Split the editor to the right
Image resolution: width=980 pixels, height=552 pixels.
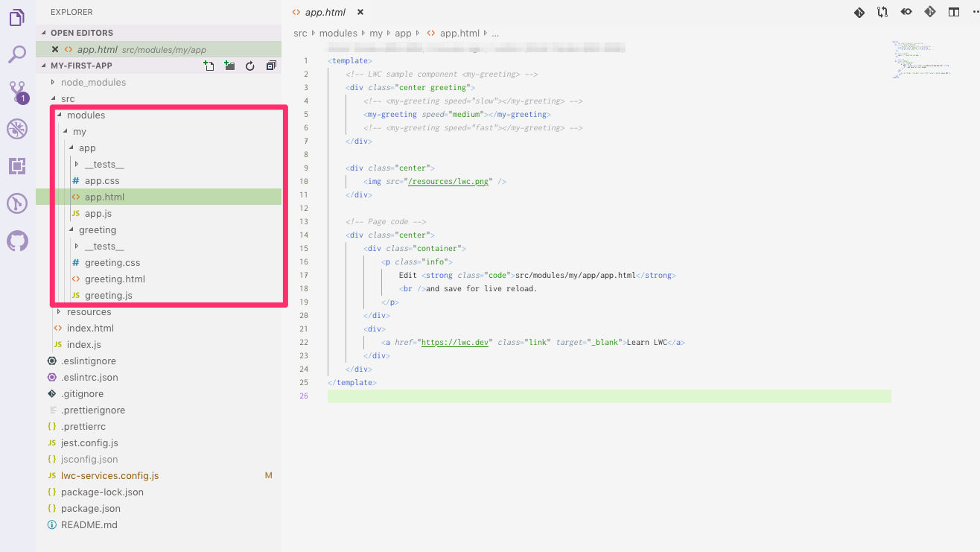[953, 12]
